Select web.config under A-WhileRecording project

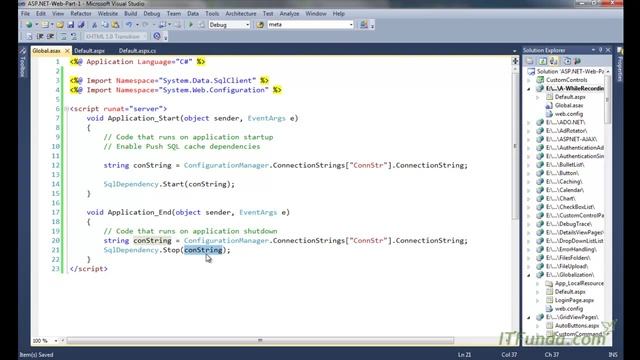569,114
